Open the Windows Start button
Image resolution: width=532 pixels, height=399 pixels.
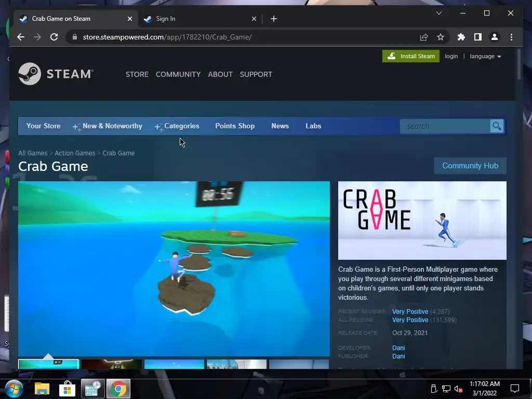click(14, 389)
